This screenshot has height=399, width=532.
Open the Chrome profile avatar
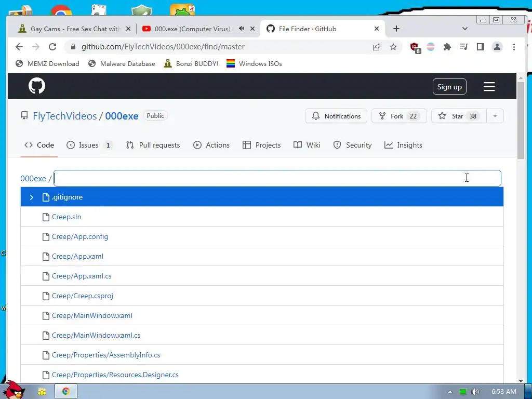point(497,47)
